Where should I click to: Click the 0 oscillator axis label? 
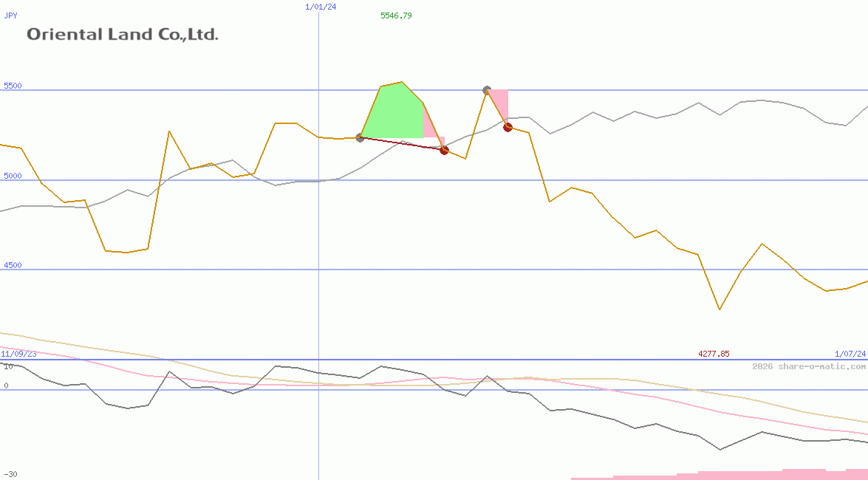(6, 386)
